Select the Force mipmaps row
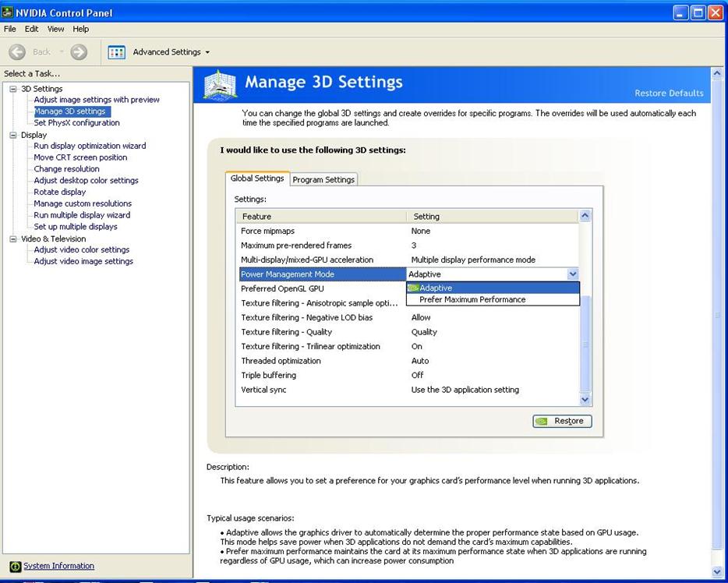 pyautogui.click(x=408, y=231)
